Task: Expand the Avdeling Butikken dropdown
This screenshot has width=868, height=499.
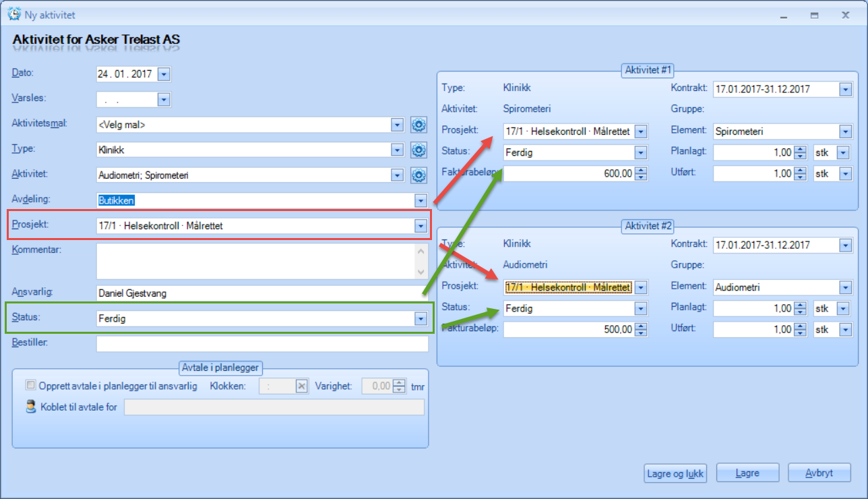Action: point(421,200)
